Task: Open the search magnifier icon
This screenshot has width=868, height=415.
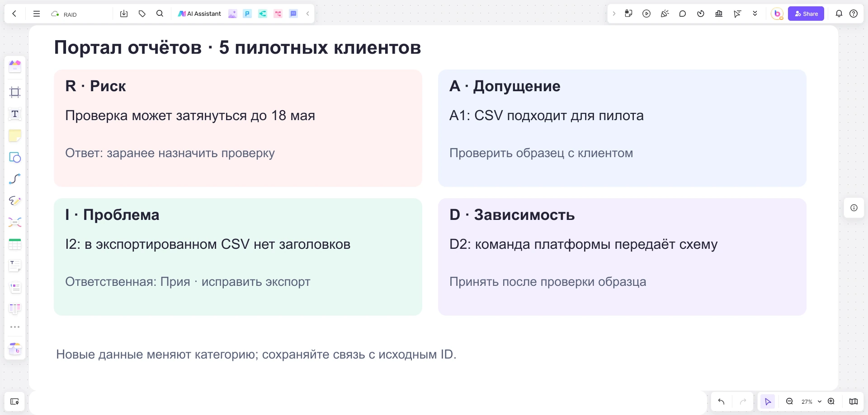Action: pyautogui.click(x=160, y=14)
